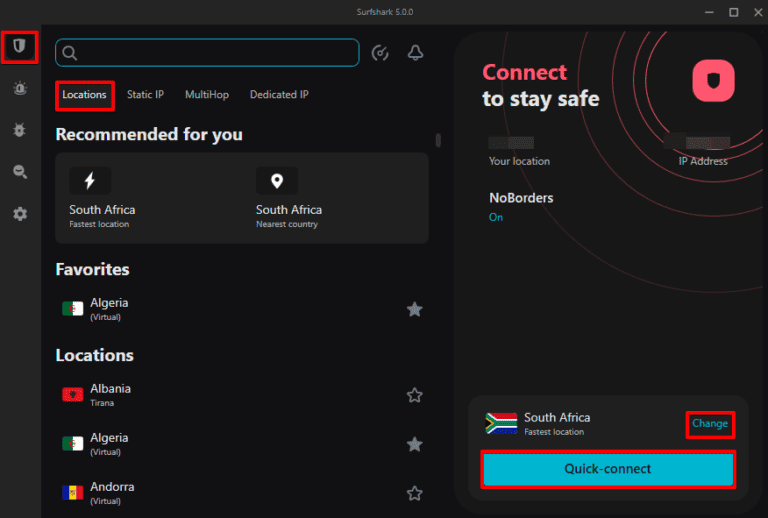
Task: Open the Antivirus bug sidebar icon
Action: click(x=19, y=130)
